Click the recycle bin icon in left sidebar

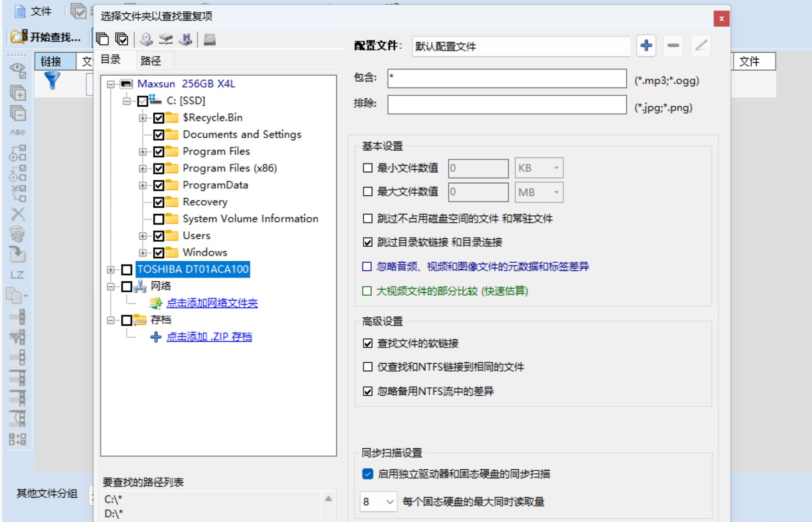pyautogui.click(x=17, y=234)
